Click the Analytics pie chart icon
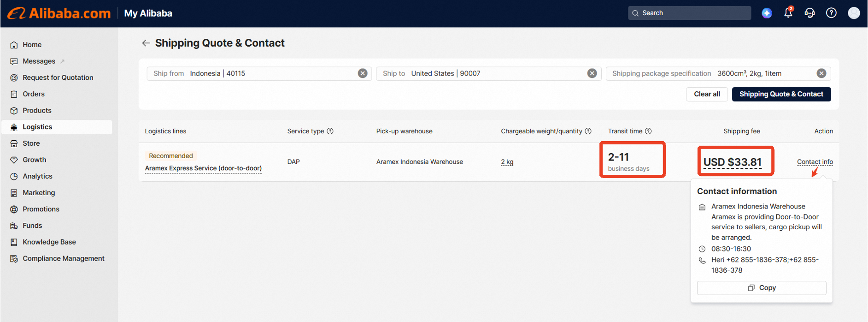 (x=14, y=176)
